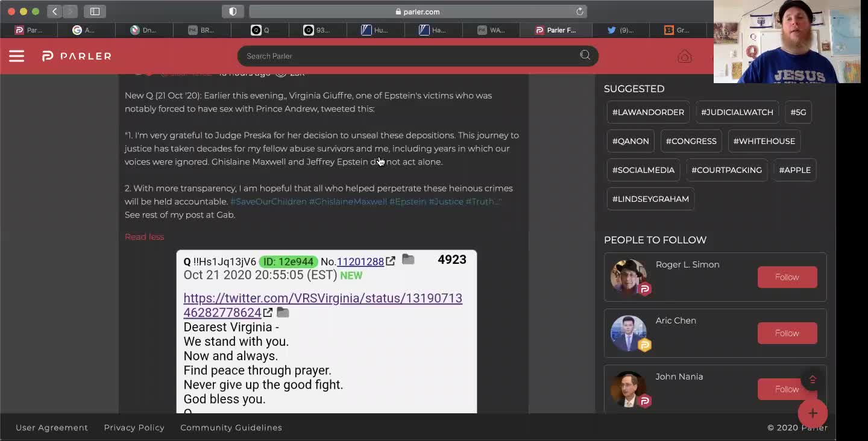Open the #GhislaineMaxwell hashtag link
The image size is (868, 441).
(348, 201)
